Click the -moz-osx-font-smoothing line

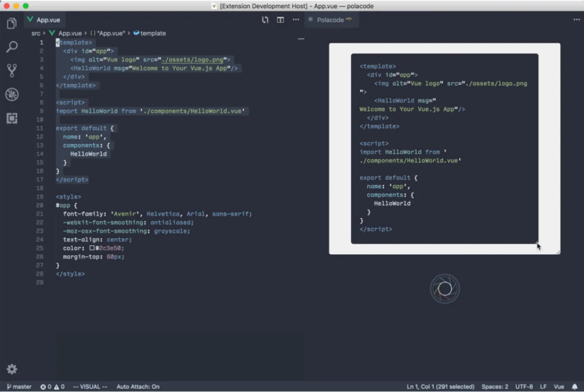click(126, 231)
